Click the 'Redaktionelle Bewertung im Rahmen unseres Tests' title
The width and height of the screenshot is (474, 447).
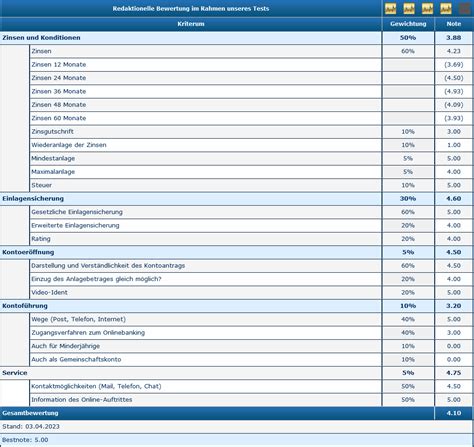point(191,9)
